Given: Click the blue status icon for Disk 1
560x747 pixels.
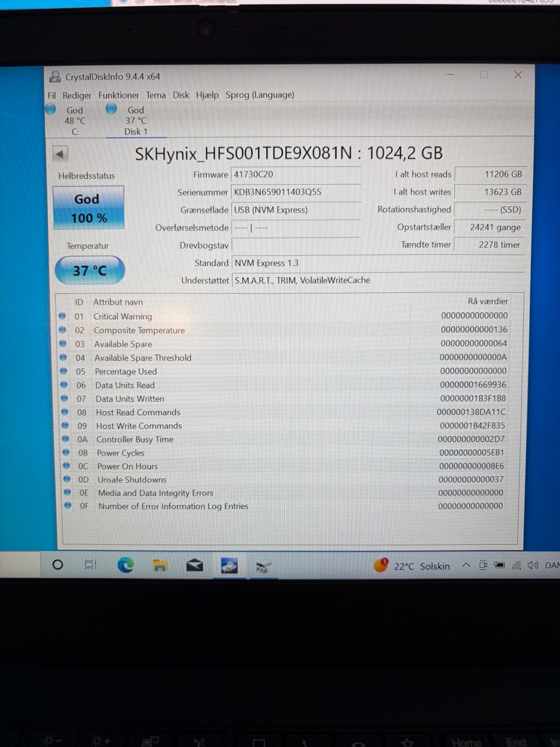Looking at the screenshot, I should [111, 109].
